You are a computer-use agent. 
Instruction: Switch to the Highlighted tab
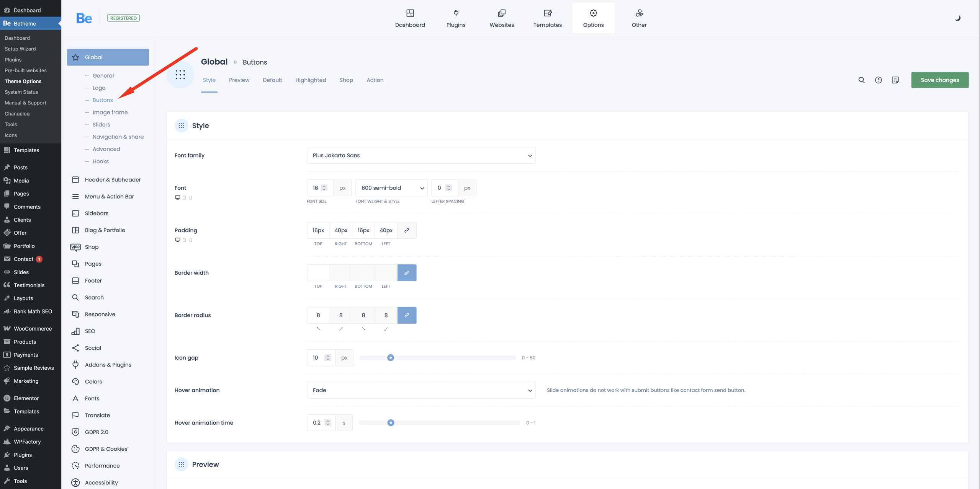[311, 80]
